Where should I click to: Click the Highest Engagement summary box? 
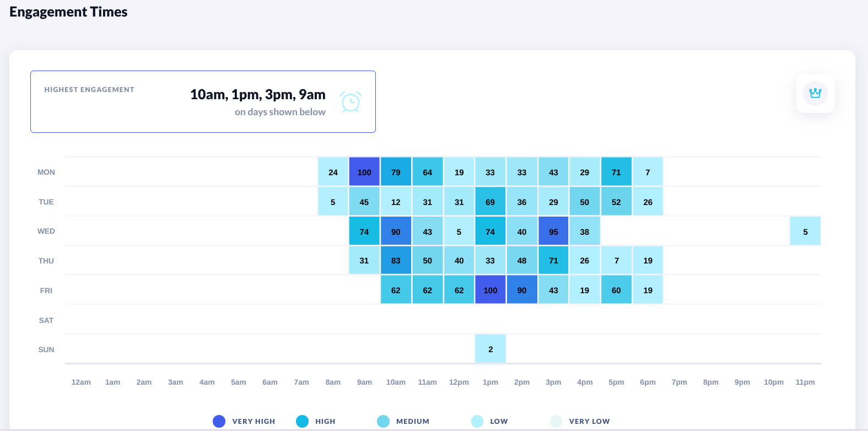pos(203,101)
